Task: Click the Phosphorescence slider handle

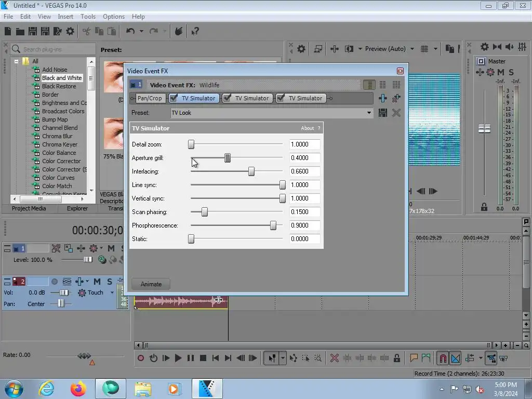Action: (273, 225)
